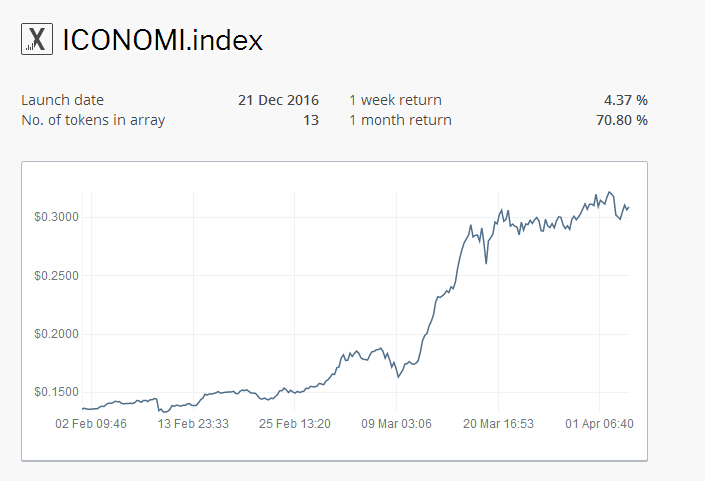Image resolution: width=705 pixels, height=481 pixels.
Task: Click the $0.2000 y-axis label
Action: 56,334
